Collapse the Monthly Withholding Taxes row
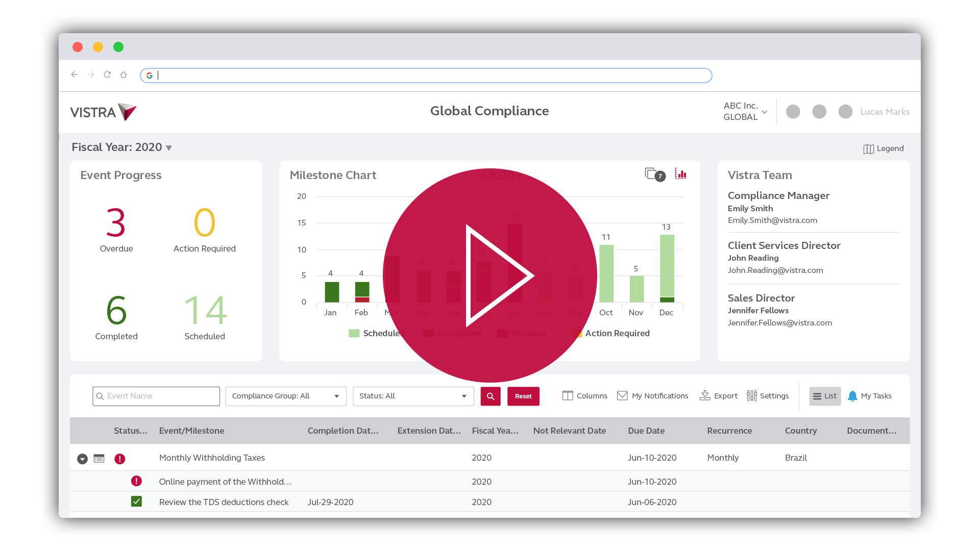980x551 pixels. coord(82,459)
